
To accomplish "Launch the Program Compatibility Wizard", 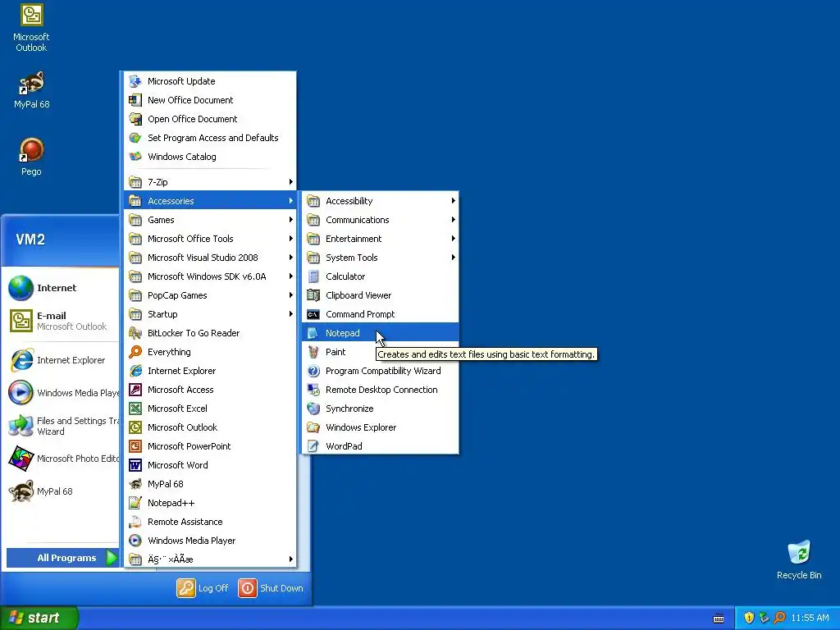I will [381, 371].
